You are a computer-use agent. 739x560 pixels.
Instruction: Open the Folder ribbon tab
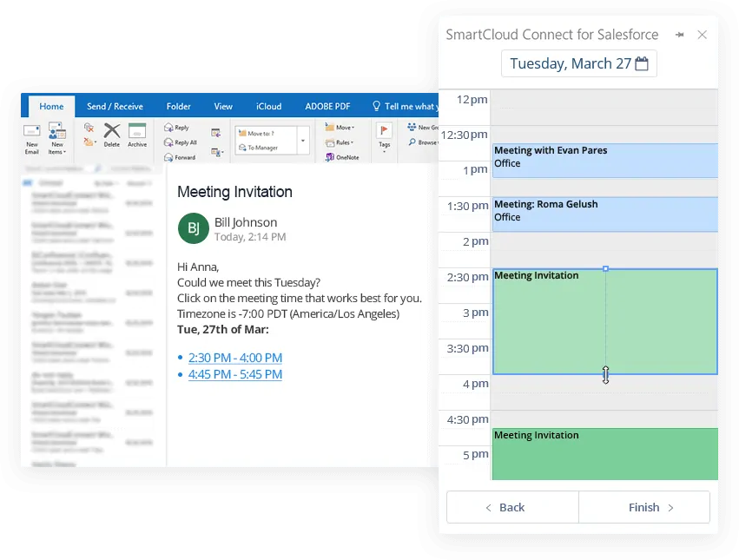click(179, 107)
